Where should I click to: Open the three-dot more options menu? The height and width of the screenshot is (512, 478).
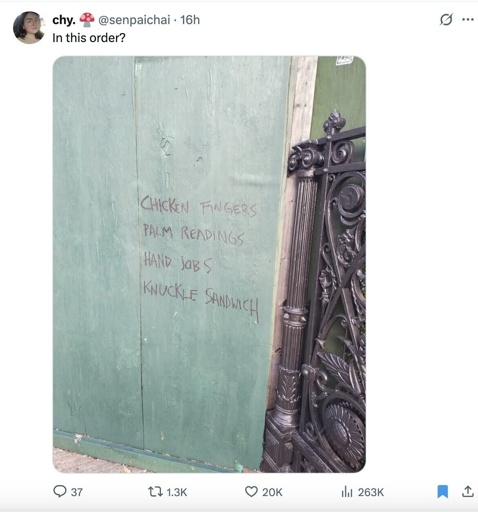pos(468,20)
